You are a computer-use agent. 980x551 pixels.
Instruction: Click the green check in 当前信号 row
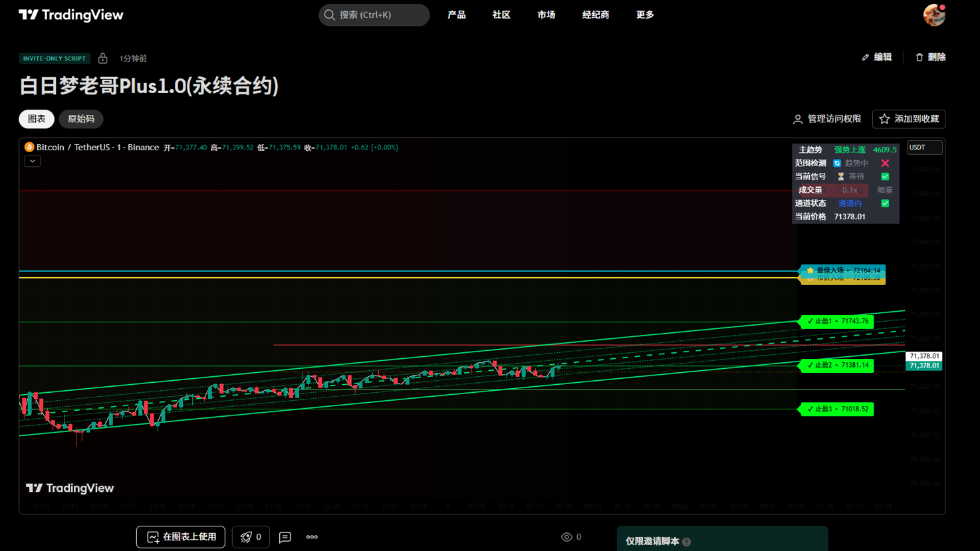click(885, 177)
